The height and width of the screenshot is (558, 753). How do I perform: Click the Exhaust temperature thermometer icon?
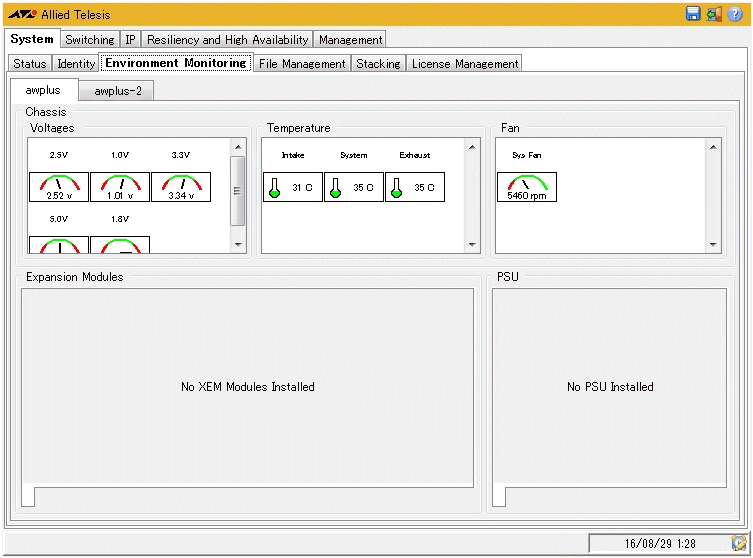tap(396, 187)
